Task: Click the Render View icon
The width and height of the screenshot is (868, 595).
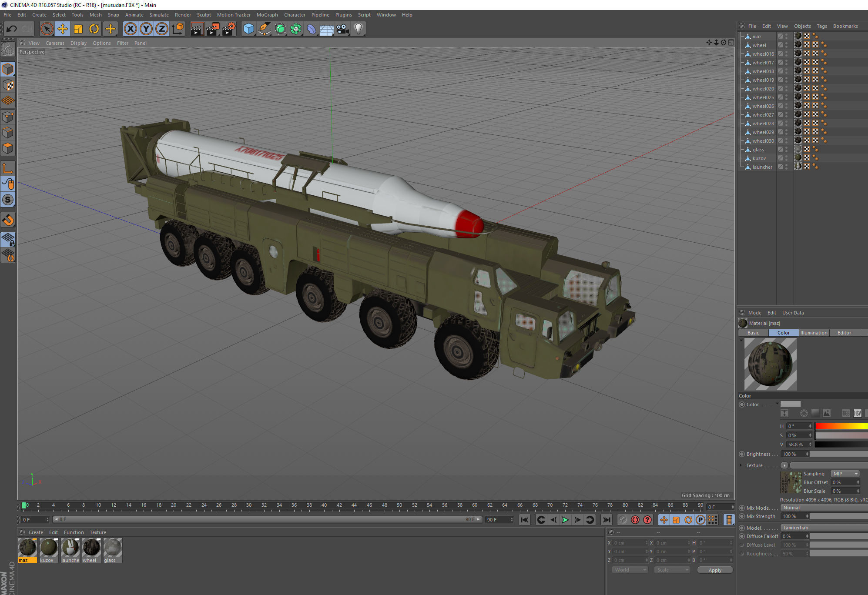Action: coord(197,29)
